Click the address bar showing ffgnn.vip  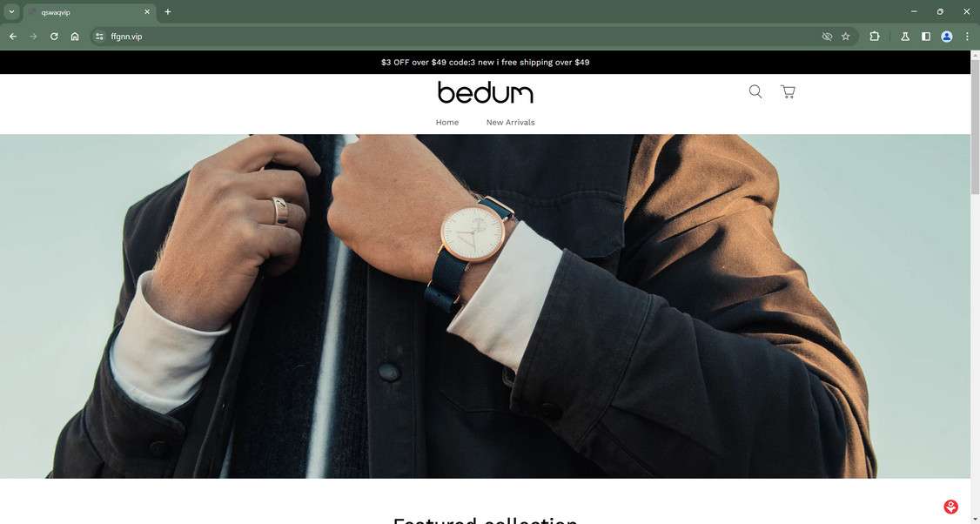coord(462,37)
